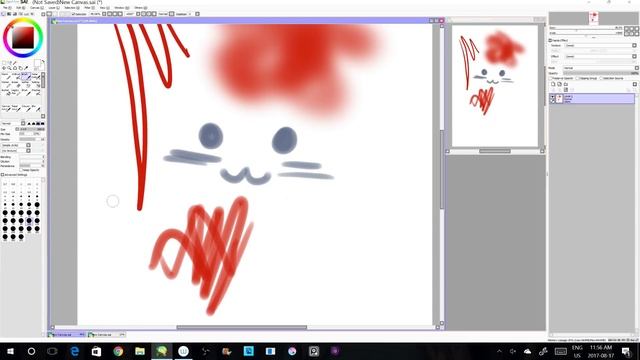This screenshot has height=360, width=640.
Task: Click the ENG language indicator
Action: (x=577, y=347)
